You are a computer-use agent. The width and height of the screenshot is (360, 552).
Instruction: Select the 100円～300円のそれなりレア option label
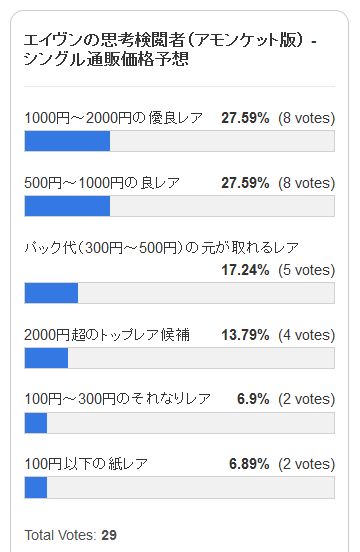[118, 399]
